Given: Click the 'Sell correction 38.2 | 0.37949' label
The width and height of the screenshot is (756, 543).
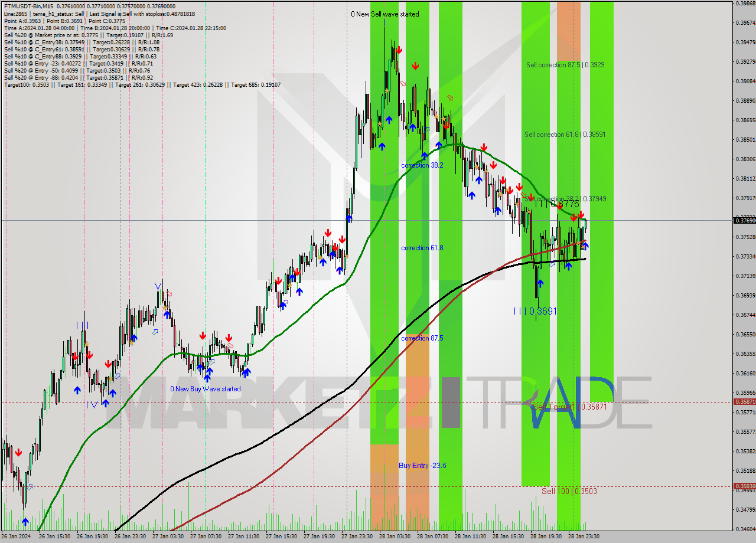Looking at the screenshot, I should 565,199.
